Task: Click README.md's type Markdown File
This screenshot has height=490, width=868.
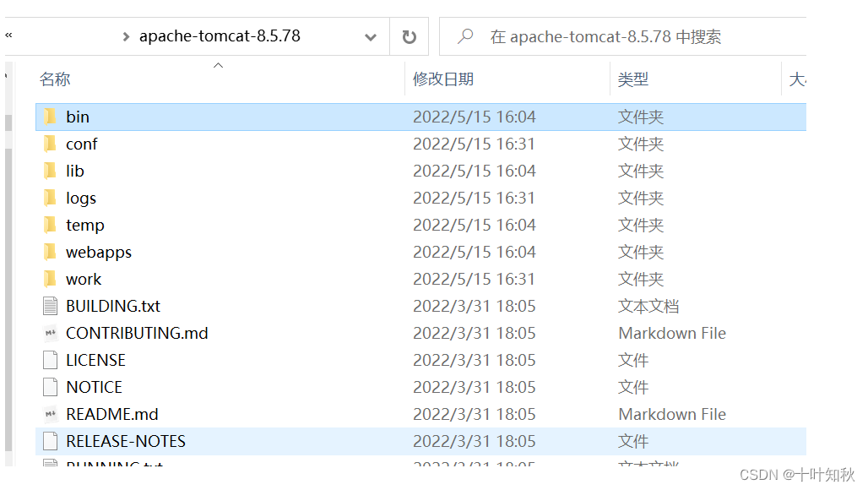Action: click(672, 414)
